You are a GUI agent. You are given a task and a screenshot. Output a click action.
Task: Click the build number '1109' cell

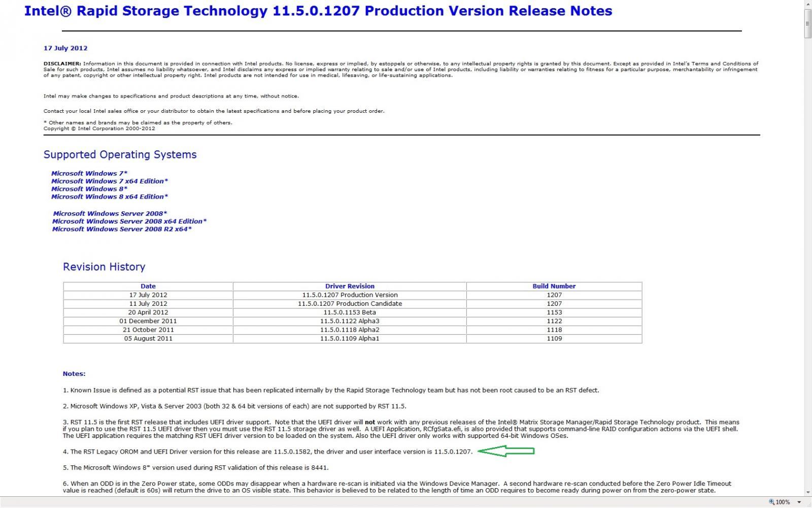click(x=554, y=338)
